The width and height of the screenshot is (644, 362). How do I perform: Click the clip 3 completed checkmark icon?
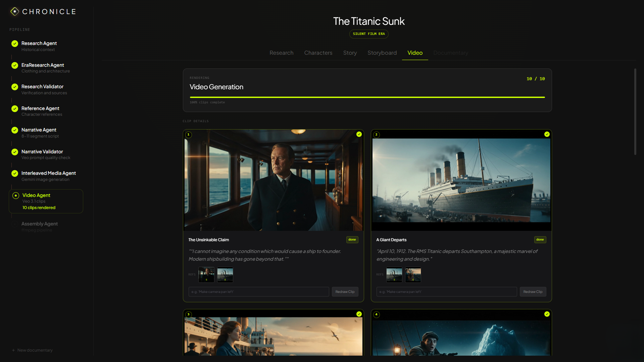coord(359,314)
